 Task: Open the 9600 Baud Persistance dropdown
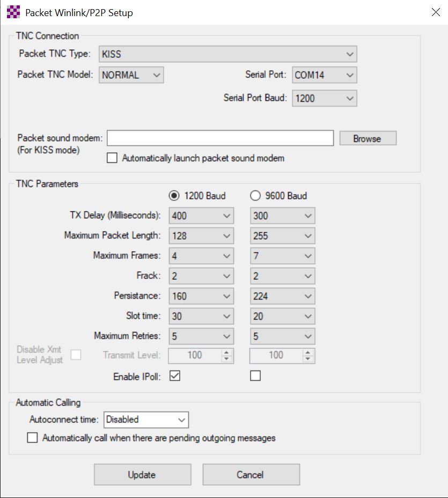tap(282, 296)
